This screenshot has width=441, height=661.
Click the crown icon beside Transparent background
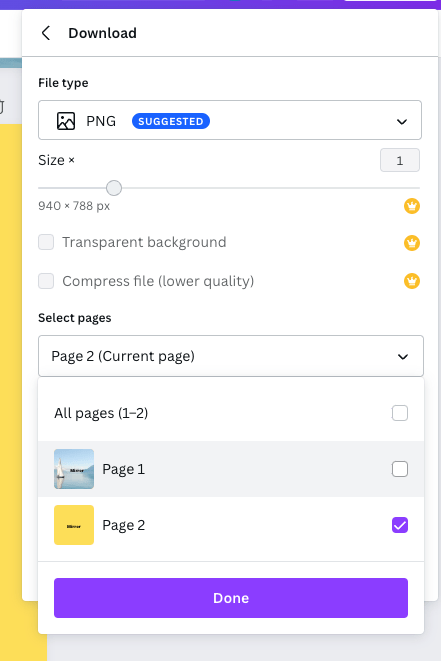pyautogui.click(x=411, y=243)
